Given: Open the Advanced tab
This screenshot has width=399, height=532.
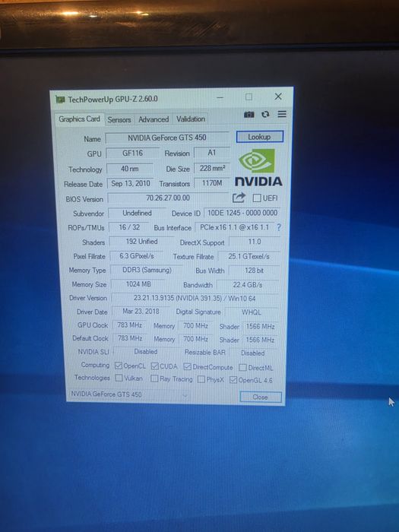Looking at the screenshot, I should click(154, 119).
